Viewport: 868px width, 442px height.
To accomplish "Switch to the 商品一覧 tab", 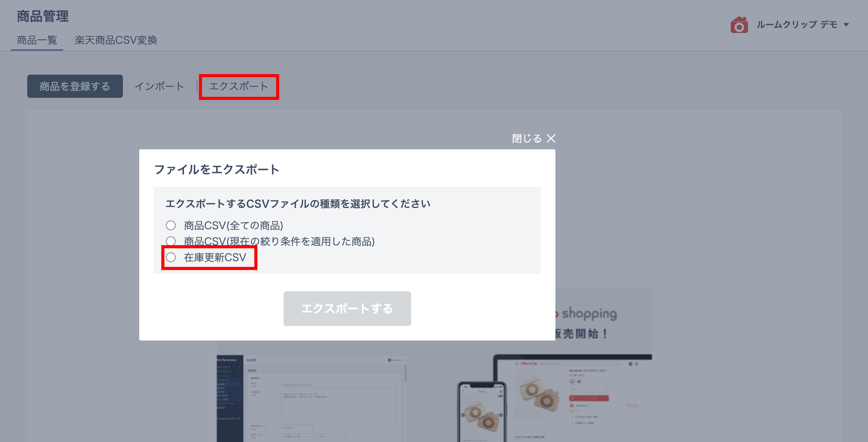I will point(37,40).
